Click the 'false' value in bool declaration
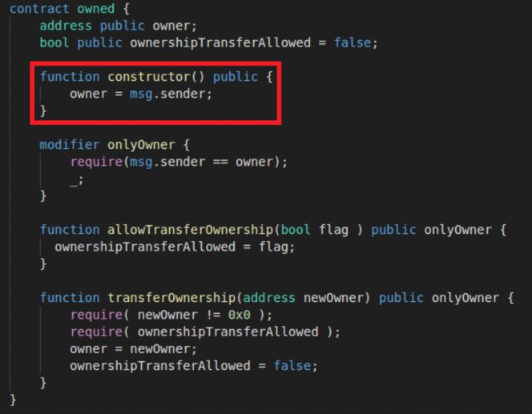532x414 pixels. click(x=353, y=42)
